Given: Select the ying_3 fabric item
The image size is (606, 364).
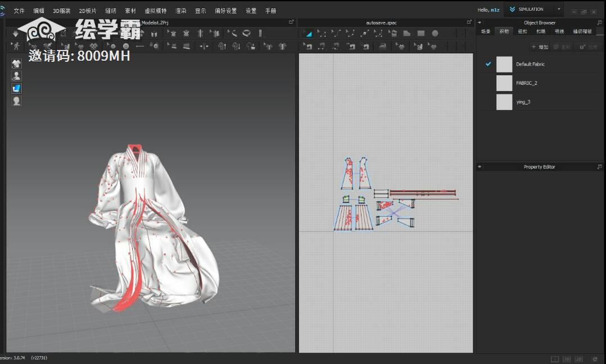Looking at the screenshot, I should (523, 102).
